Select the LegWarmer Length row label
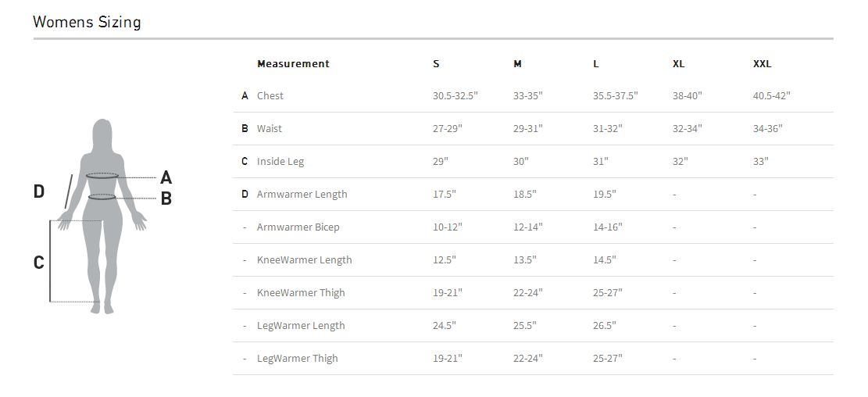Viewport: 868px width, 397px height. click(301, 326)
